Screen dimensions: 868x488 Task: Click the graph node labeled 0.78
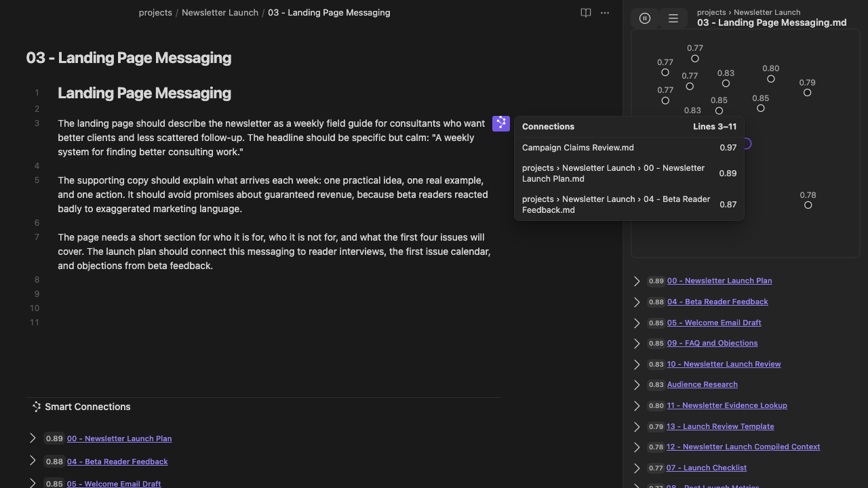pos(808,205)
